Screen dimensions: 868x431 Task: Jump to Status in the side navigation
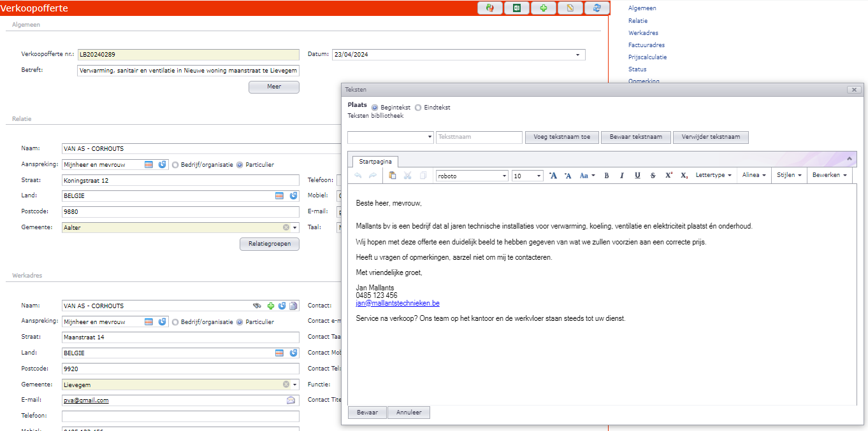(637, 69)
